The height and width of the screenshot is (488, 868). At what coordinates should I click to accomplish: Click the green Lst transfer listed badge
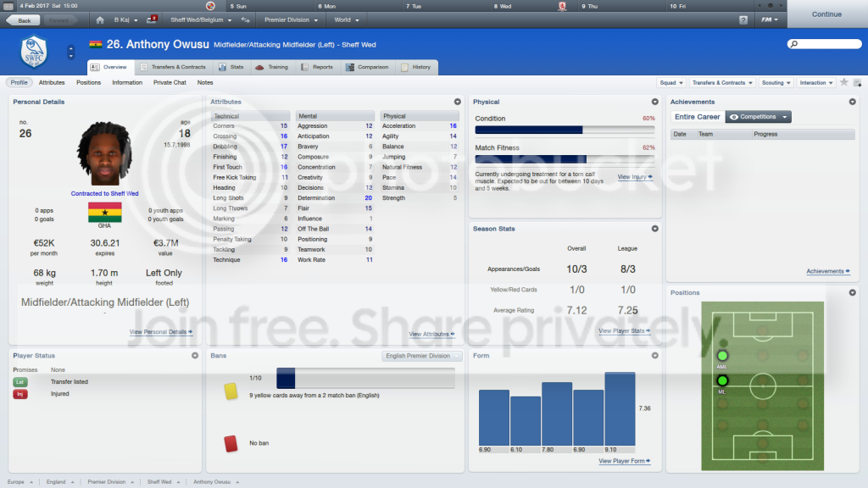point(20,382)
